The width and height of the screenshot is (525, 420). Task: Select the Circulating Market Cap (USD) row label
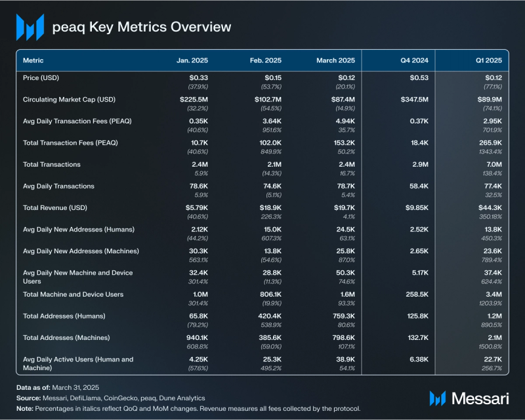[x=70, y=99]
